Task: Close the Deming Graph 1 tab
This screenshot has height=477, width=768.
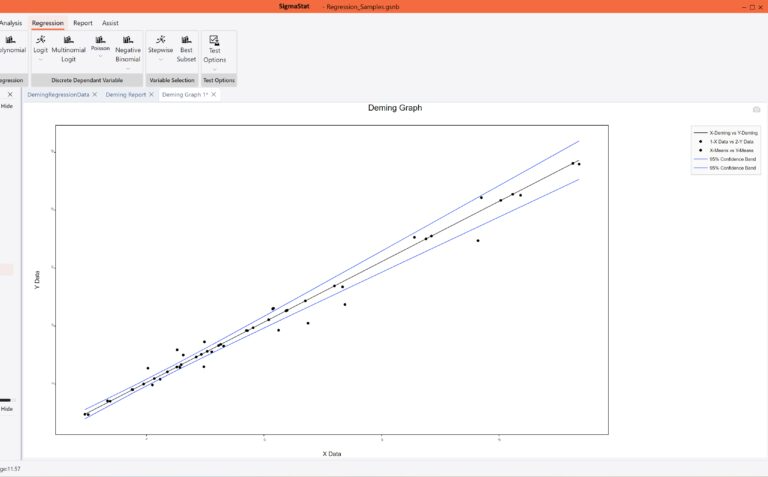Action: (214, 95)
